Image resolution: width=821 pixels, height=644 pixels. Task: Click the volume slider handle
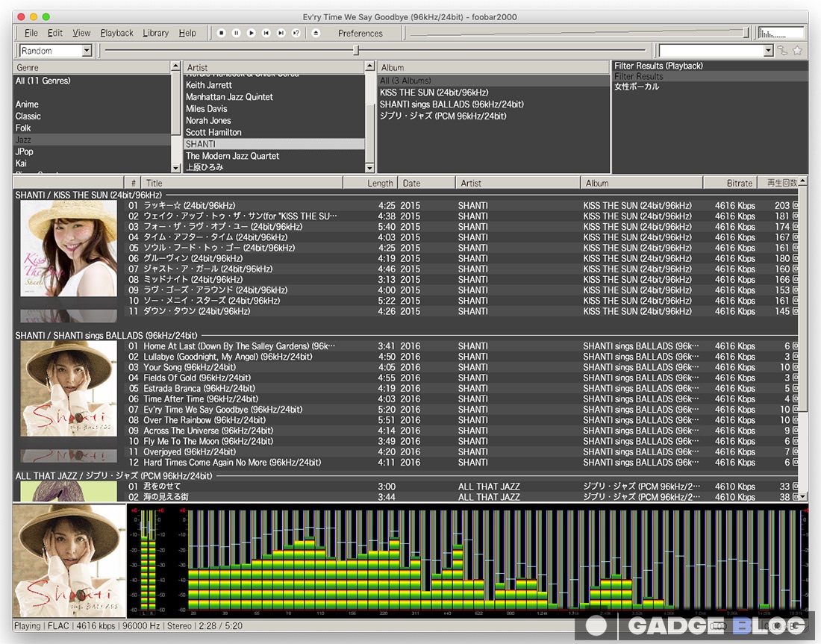(746, 33)
